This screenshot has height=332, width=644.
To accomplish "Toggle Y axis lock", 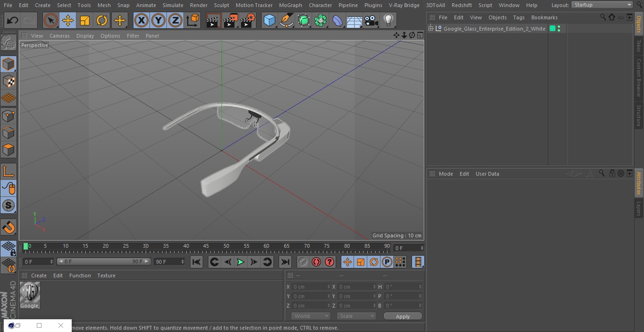I will pos(158,20).
